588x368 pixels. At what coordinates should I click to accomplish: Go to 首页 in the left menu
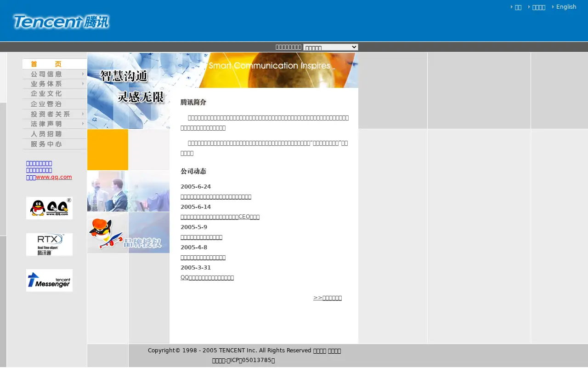point(54,64)
